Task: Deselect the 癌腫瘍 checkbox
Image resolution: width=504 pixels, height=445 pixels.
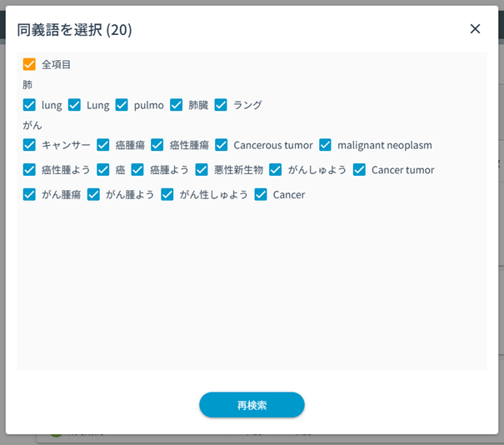Action: (x=103, y=145)
